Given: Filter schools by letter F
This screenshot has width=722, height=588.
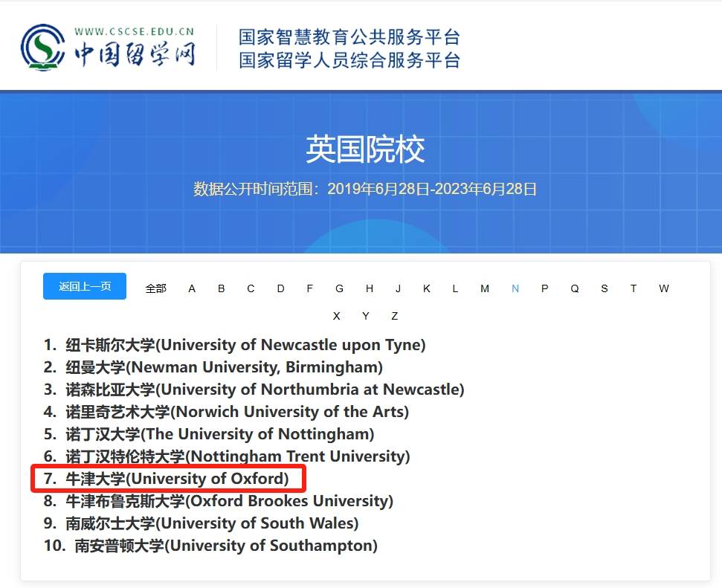Looking at the screenshot, I should point(310,288).
